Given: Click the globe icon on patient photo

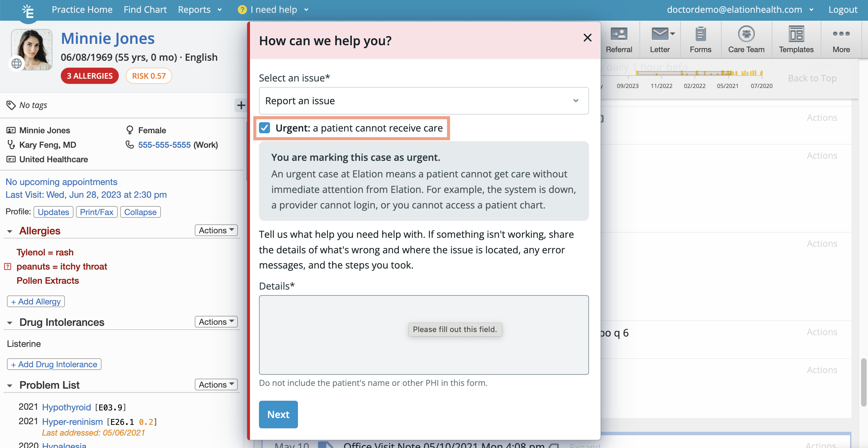Looking at the screenshot, I should pyautogui.click(x=16, y=64).
